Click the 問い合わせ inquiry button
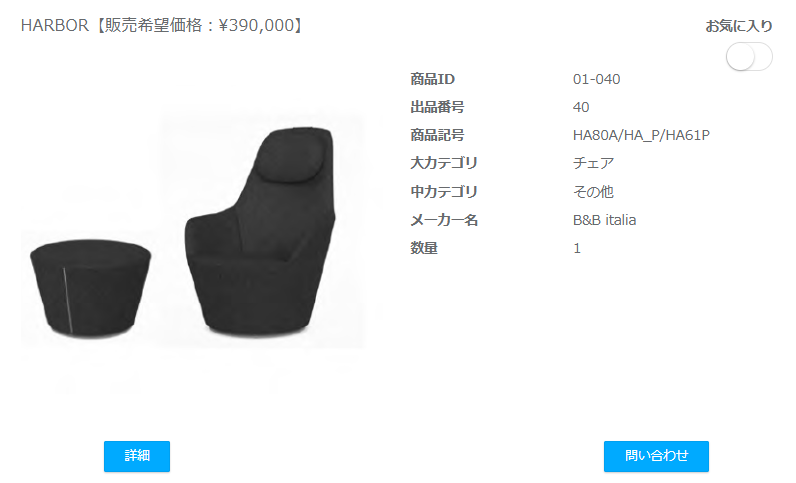 click(656, 456)
